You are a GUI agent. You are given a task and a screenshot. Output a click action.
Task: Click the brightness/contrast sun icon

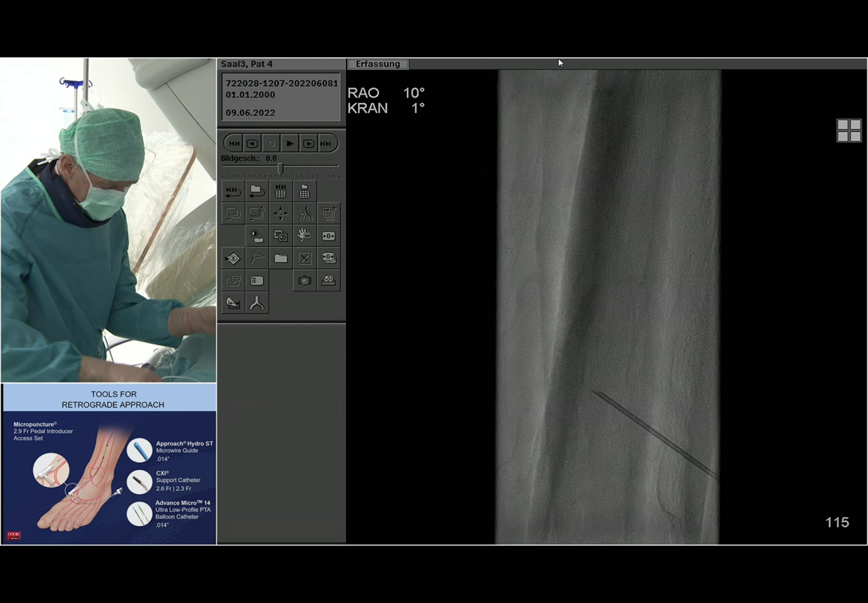point(257,236)
